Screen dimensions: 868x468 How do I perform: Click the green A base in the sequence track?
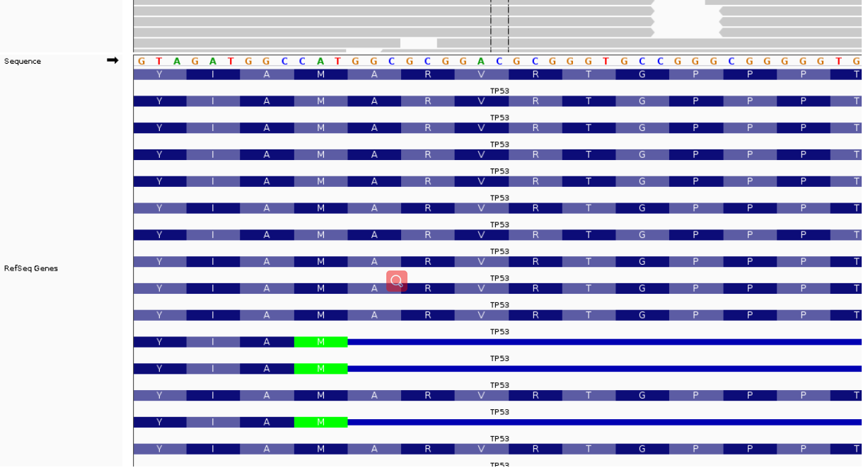coord(176,62)
